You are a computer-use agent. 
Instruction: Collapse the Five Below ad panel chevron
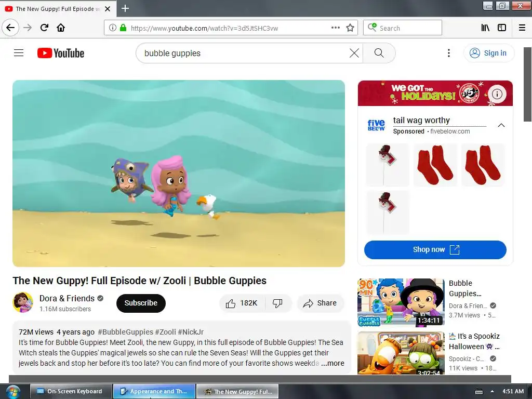(501, 125)
